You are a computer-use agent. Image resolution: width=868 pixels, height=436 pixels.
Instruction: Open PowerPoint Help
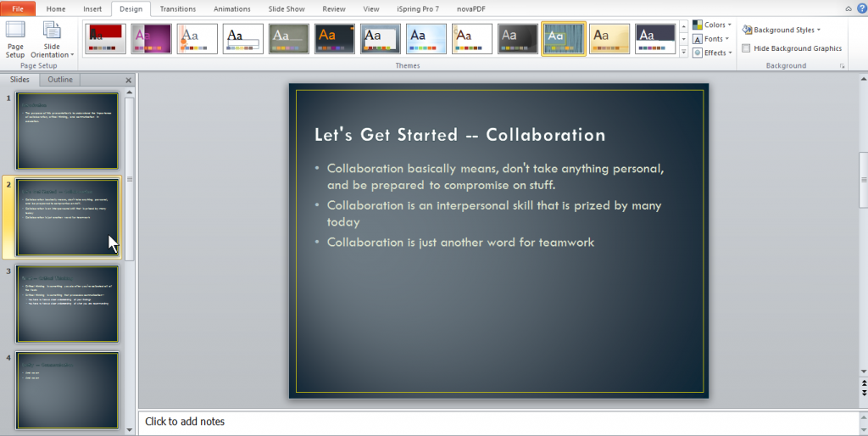861,8
